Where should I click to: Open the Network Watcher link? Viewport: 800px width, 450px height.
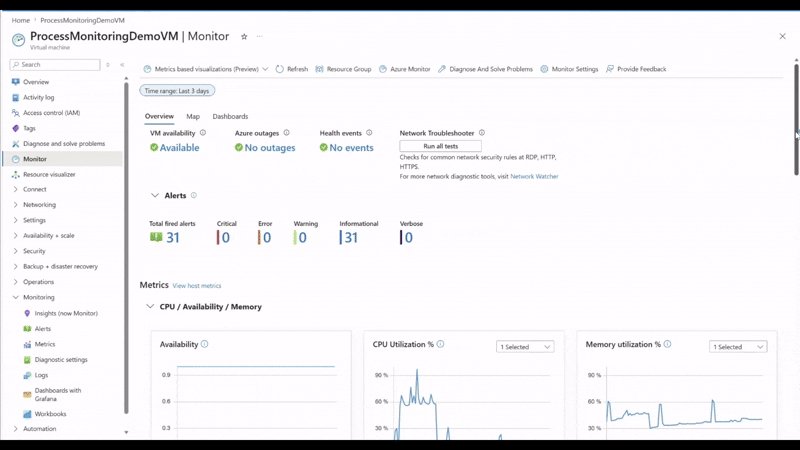click(x=534, y=176)
